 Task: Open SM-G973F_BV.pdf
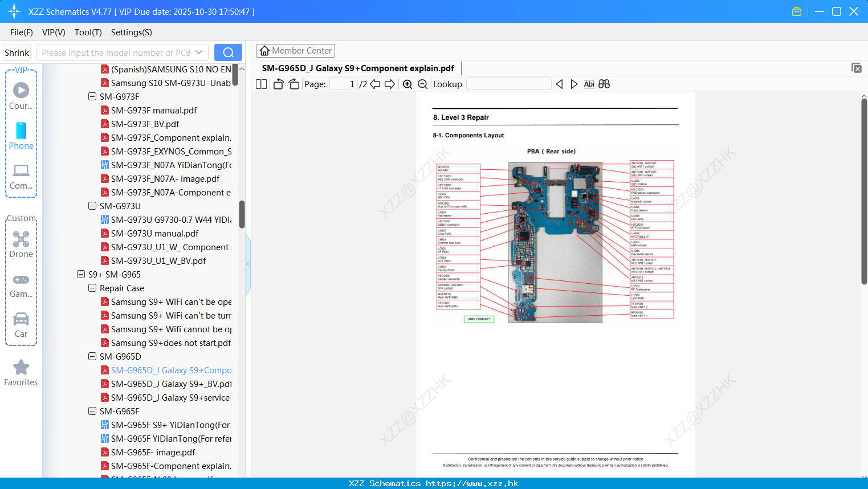[x=145, y=124]
